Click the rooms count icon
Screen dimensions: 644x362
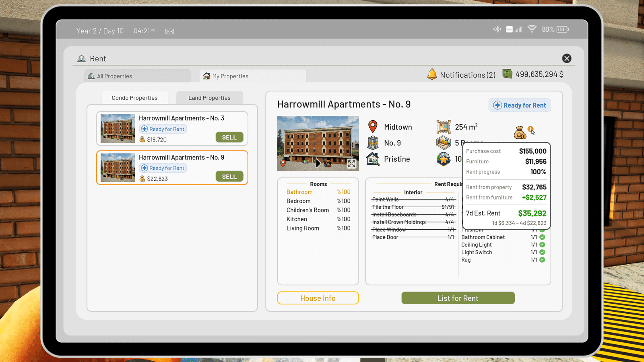[x=444, y=143]
